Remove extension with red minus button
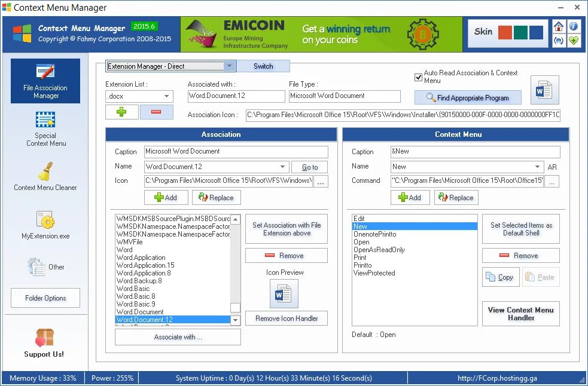 [x=156, y=112]
